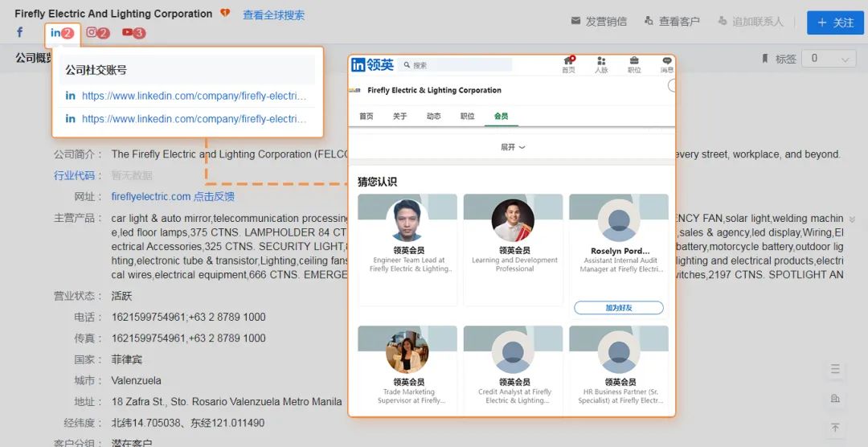Click the back-to-top arrow icon
Viewport: 868px width, 447px height.
835,428
